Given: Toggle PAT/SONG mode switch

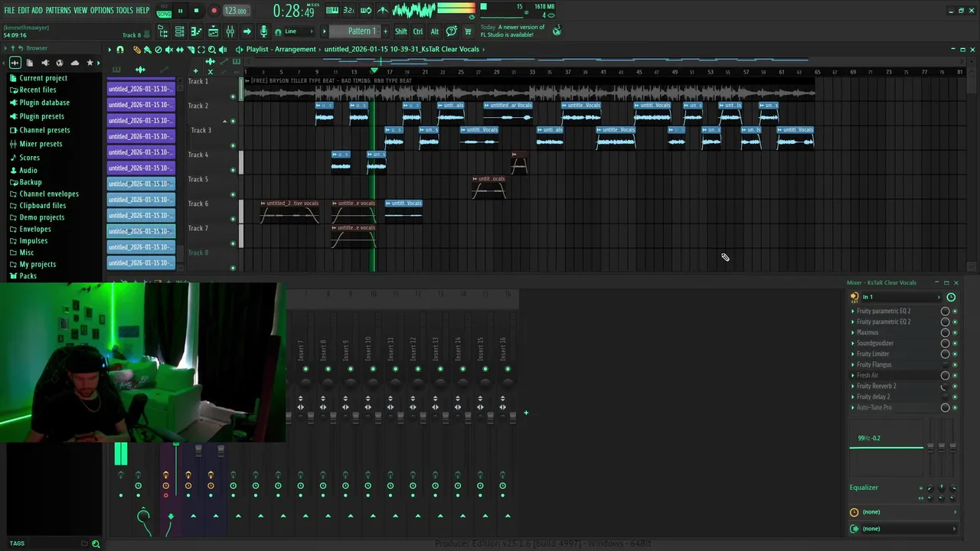Looking at the screenshot, I should [164, 11].
